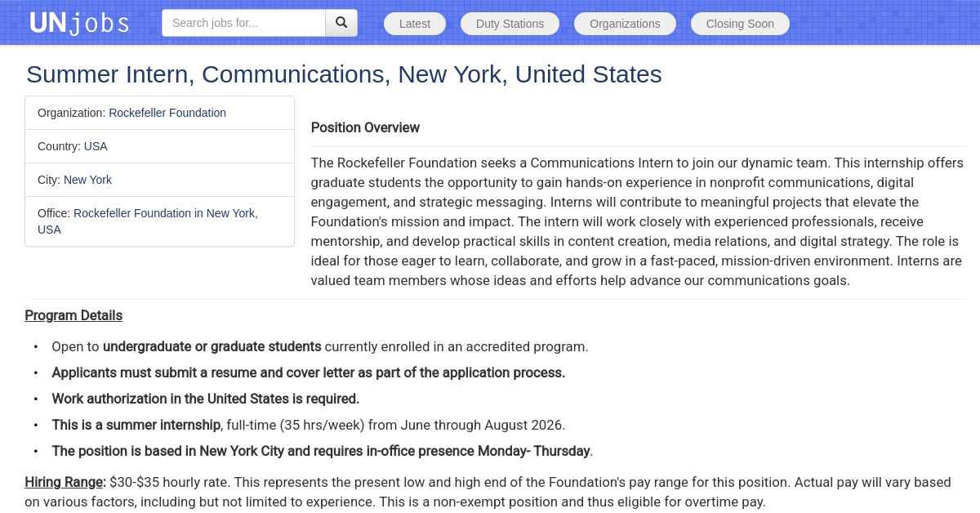Visit Rockefeller Foundation in New York office link
This screenshot has height=513, width=980.
coord(164,213)
